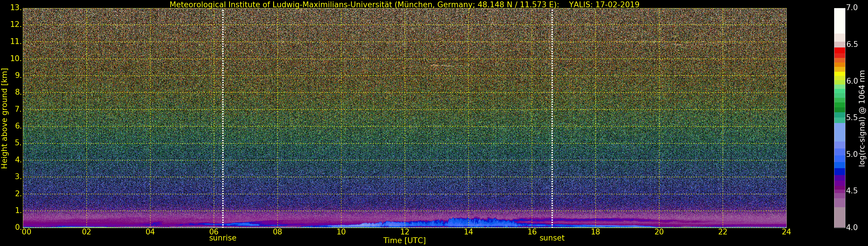This screenshot has width=868, height=246.
Task: Click the sunset label under the time axis
Action: coord(552,238)
